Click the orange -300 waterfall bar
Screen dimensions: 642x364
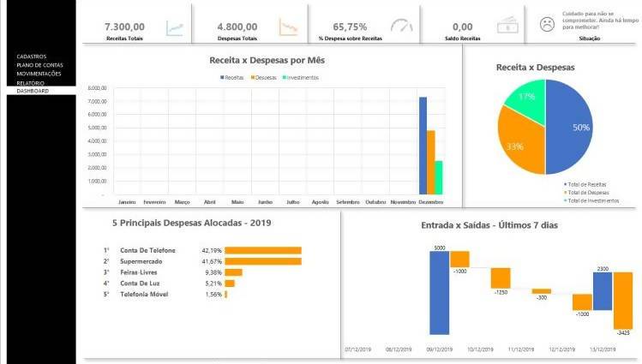point(541,291)
